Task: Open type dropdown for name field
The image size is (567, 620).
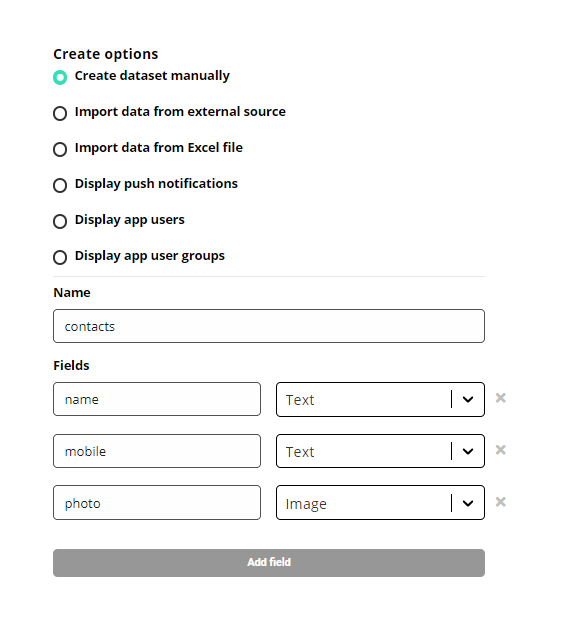Action: [x=380, y=399]
